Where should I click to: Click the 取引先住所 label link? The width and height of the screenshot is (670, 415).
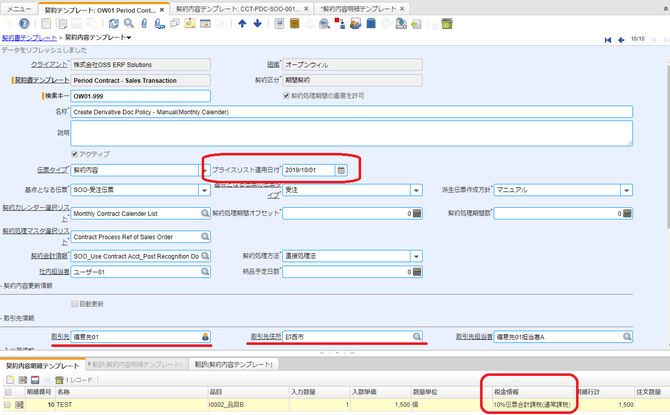click(x=266, y=337)
